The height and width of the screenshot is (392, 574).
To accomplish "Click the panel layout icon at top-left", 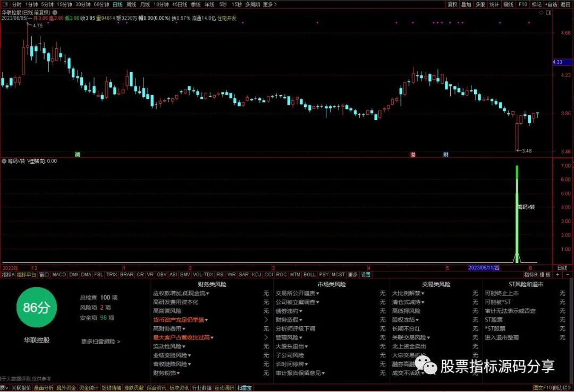I will pos(5,4).
